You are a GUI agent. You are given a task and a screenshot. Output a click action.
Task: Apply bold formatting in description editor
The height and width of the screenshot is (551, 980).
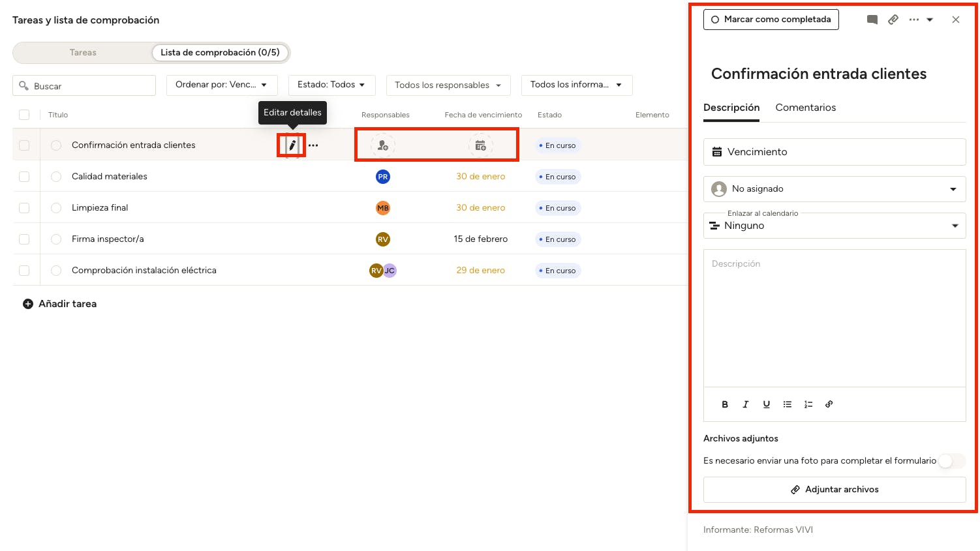click(725, 404)
